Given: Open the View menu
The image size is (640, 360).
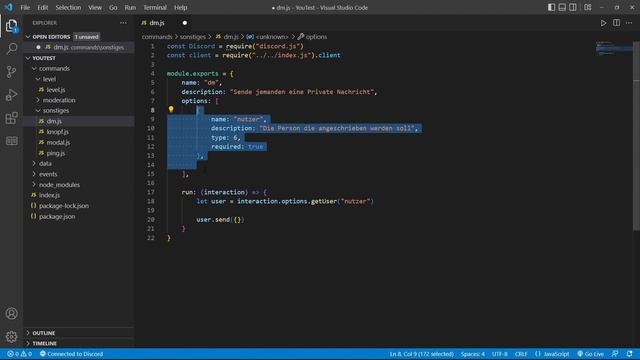Looking at the screenshot, I should coord(95,7).
